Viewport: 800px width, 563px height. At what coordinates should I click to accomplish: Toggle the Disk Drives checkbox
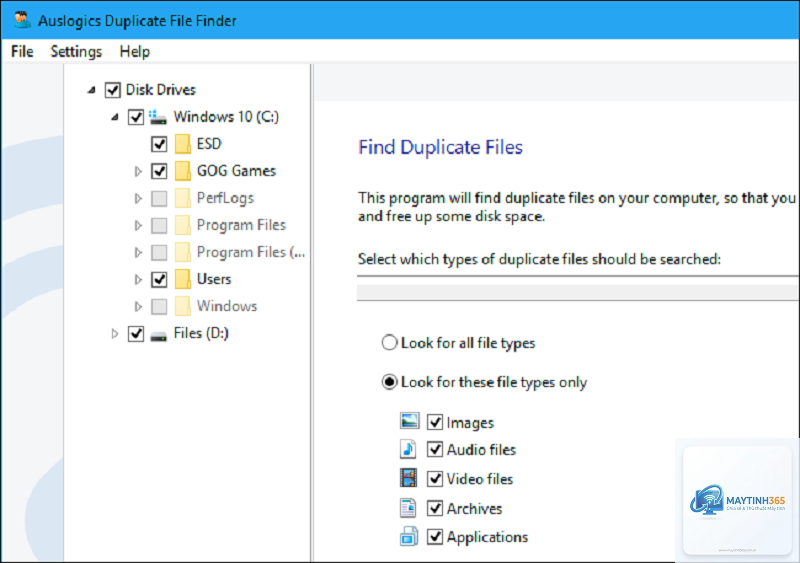[112, 90]
